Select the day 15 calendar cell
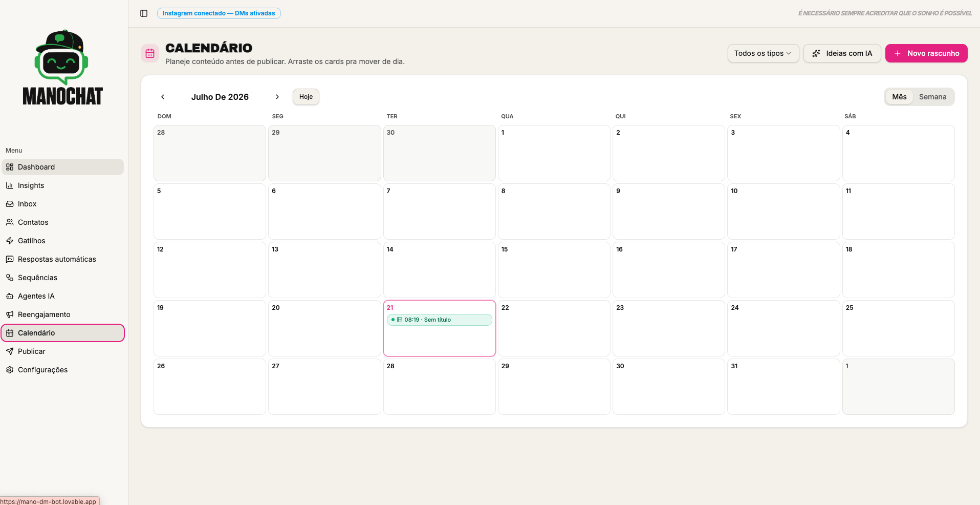Image resolution: width=980 pixels, height=505 pixels. pyautogui.click(x=554, y=270)
